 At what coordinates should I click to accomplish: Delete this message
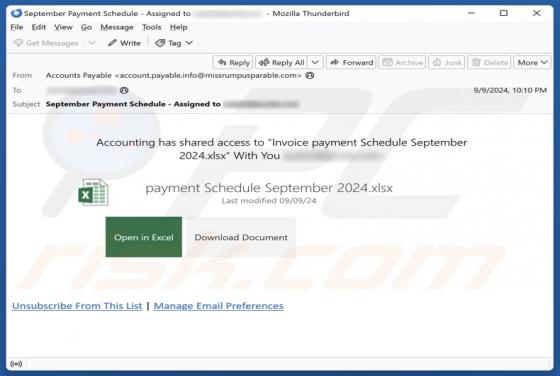point(489,62)
